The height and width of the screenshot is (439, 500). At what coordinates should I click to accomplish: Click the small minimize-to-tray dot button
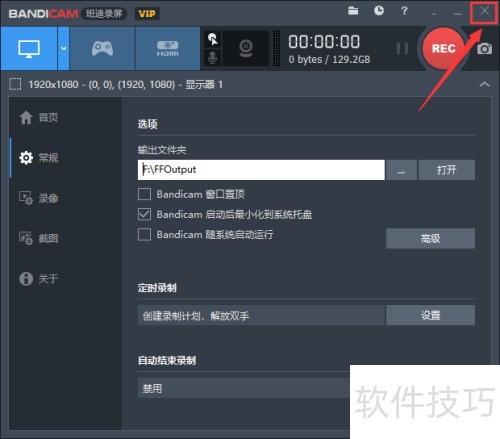[x=434, y=14]
